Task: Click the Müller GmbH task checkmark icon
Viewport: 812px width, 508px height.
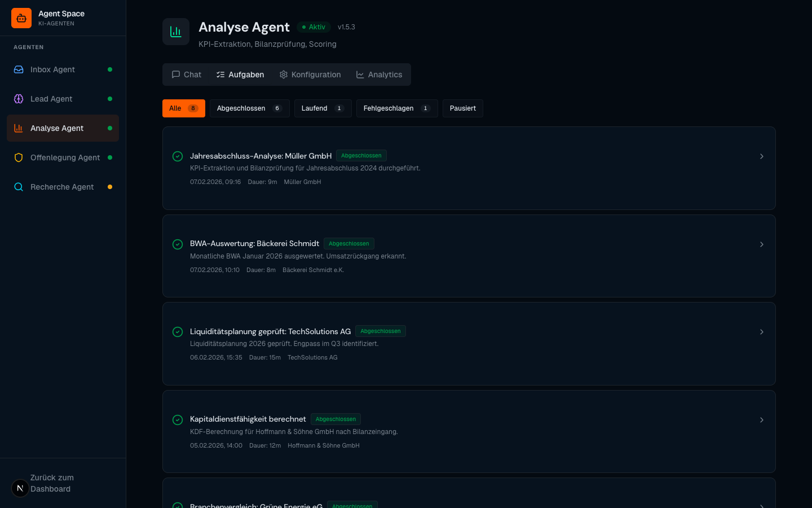Action: coord(178,156)
